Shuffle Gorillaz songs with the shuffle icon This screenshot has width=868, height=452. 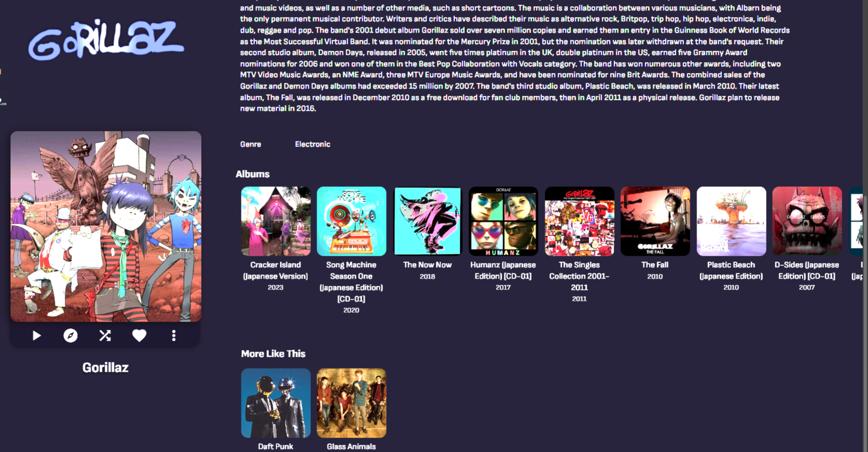[105, 336]
